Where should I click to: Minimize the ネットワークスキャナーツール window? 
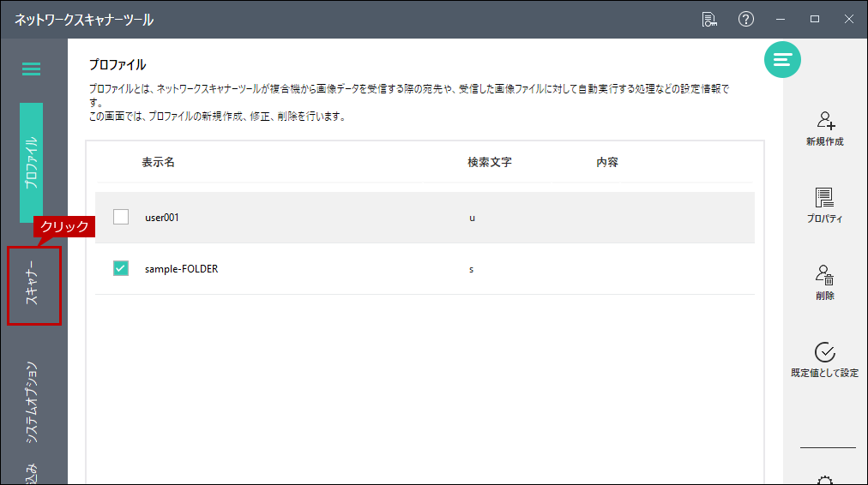pos(781,20)
